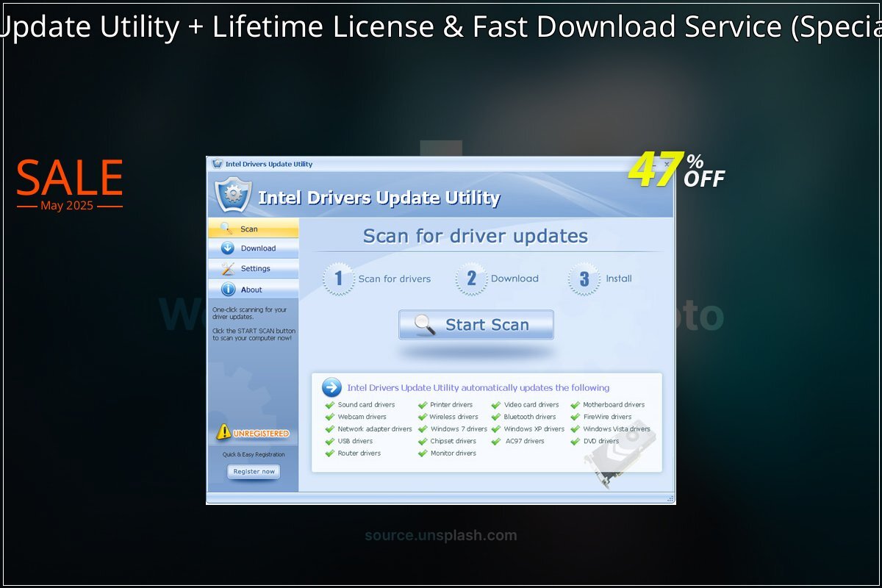Click 'One-click scanning for your driver updates' text
Image resolution: width=882 pixels, height=588 pixels.
(x=250, y=313)
